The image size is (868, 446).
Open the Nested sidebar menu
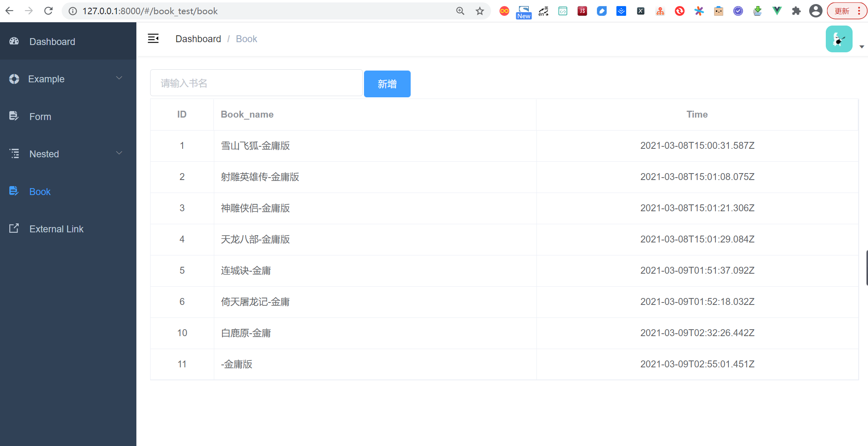coord(68,154)
